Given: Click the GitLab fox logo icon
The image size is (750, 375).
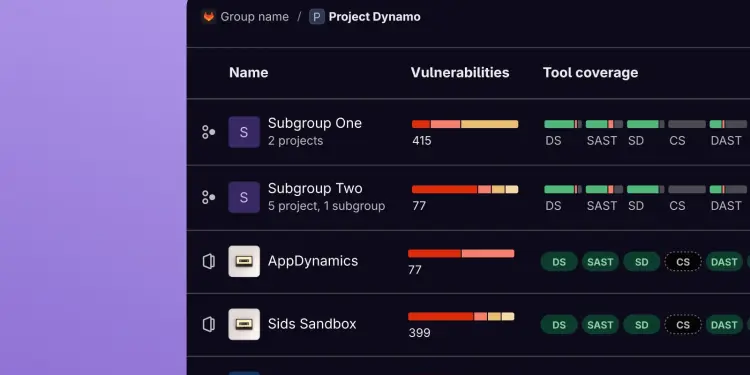Looking at the screenshot, I should click(x=209, y=17).
